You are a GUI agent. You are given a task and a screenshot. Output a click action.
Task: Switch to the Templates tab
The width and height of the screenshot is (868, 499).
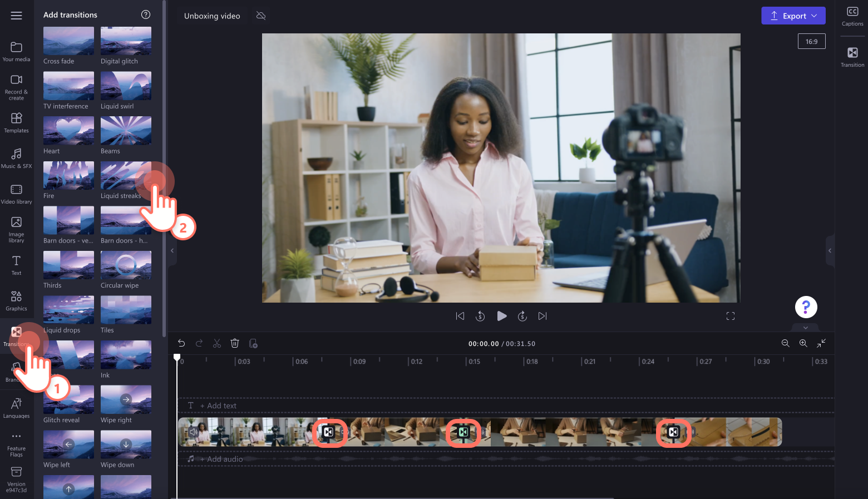tap(17, 122)
